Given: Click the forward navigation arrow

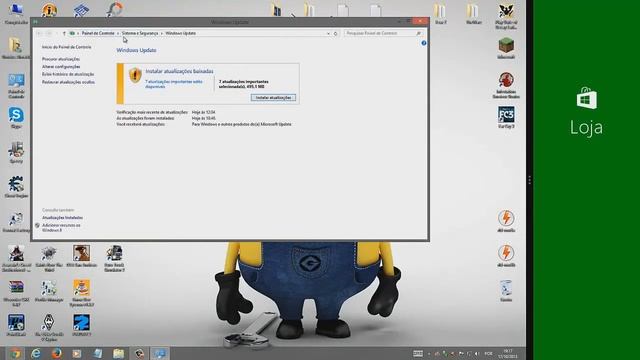Looking at the screenshot, I should [x=49, y=33].
